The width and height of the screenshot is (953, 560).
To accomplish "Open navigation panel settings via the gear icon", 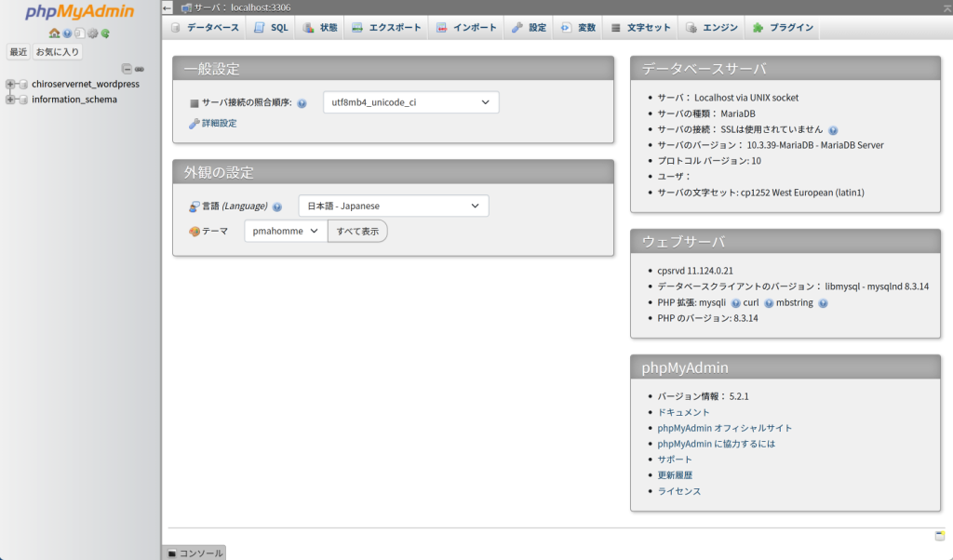I will click(x=92, y=33).
